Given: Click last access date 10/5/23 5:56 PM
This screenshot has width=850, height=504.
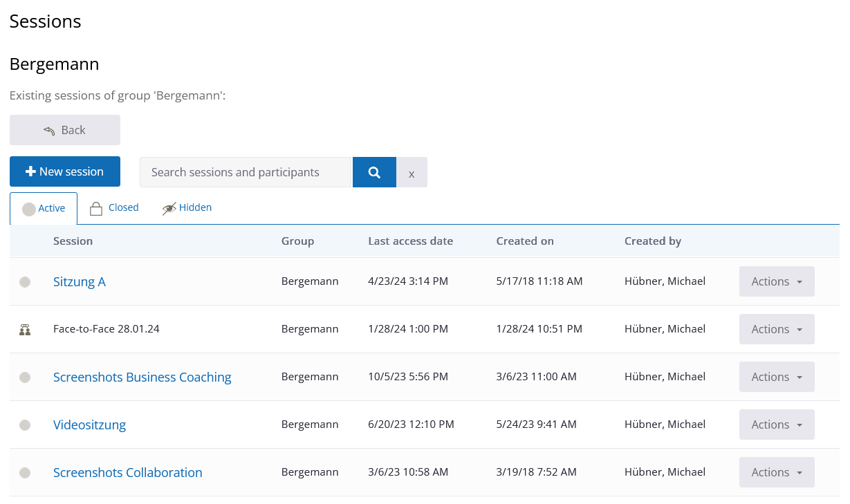Looking at the screenshot, I should (x=408, y=377).
